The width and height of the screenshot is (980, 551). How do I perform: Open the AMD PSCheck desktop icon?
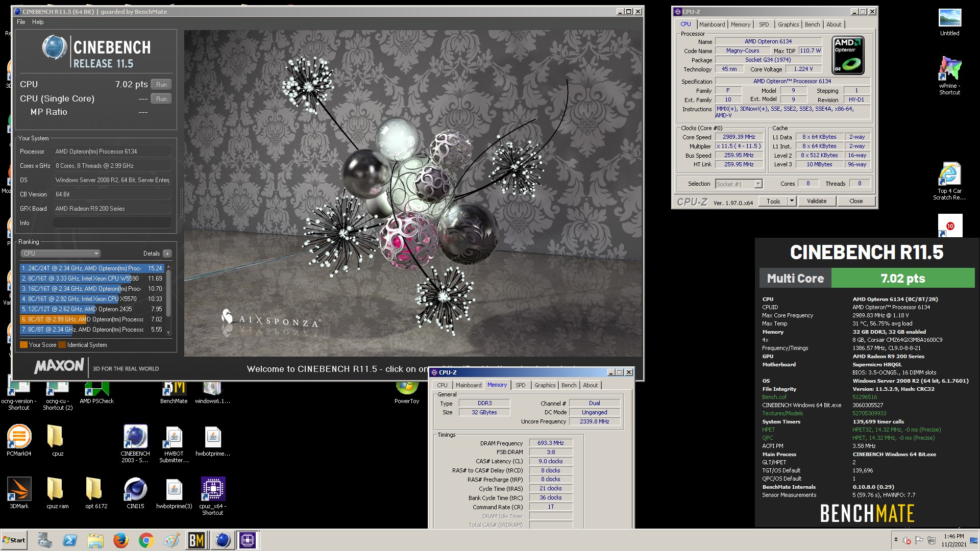[96, 393]
